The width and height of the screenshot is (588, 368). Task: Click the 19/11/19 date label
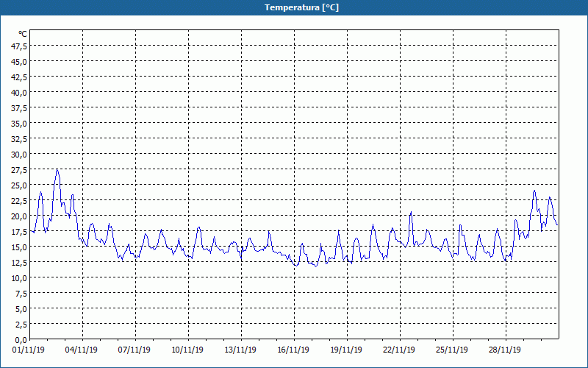pos(346,350)
